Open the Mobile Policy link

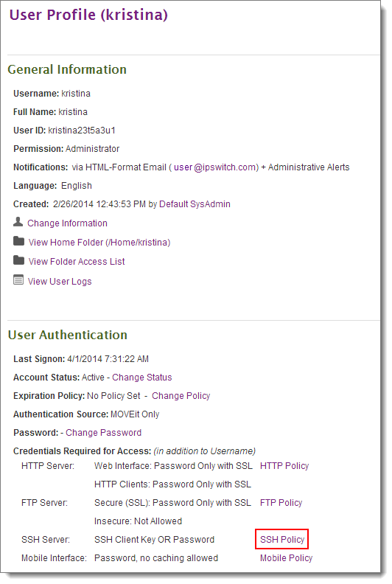(287, 558)
